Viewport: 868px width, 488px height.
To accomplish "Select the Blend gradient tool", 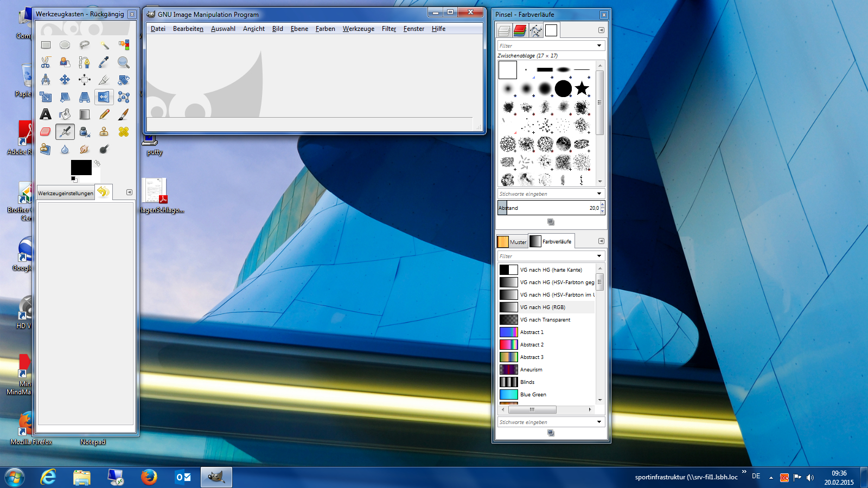I will click(85, 114).
